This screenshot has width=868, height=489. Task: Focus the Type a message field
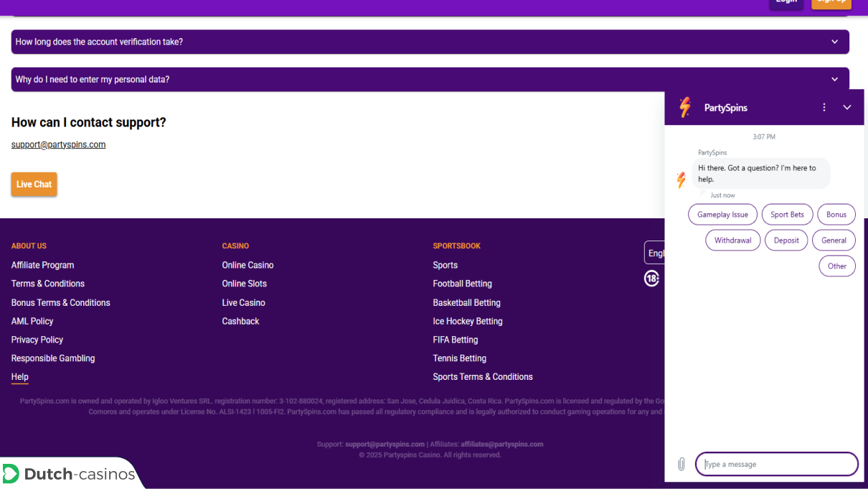[777, 464]
